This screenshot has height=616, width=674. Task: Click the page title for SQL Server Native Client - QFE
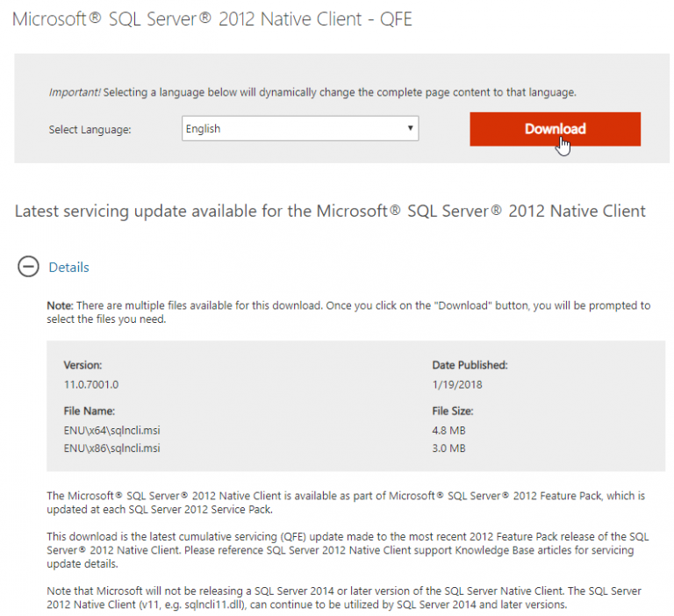pos(212,19)
